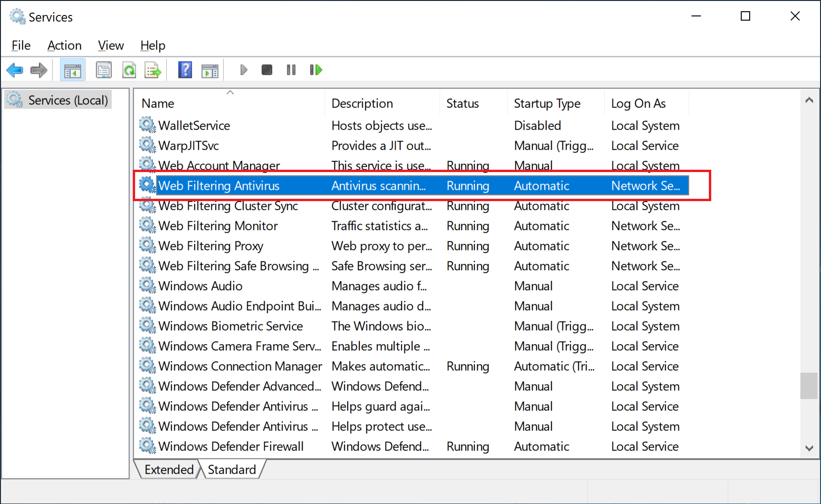
Task: Select Windows Defender Firewall service name
Action: point(231,446)
